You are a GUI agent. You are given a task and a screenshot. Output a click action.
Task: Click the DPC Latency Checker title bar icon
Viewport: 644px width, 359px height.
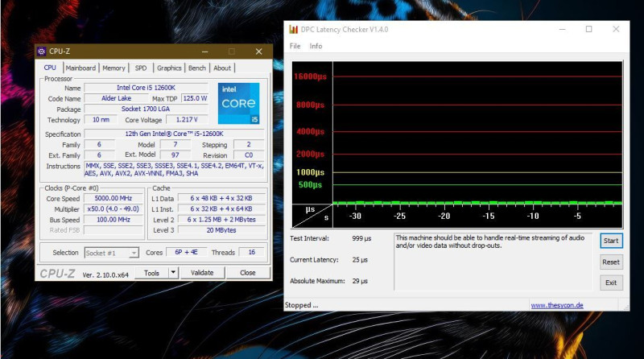(293, 29)
